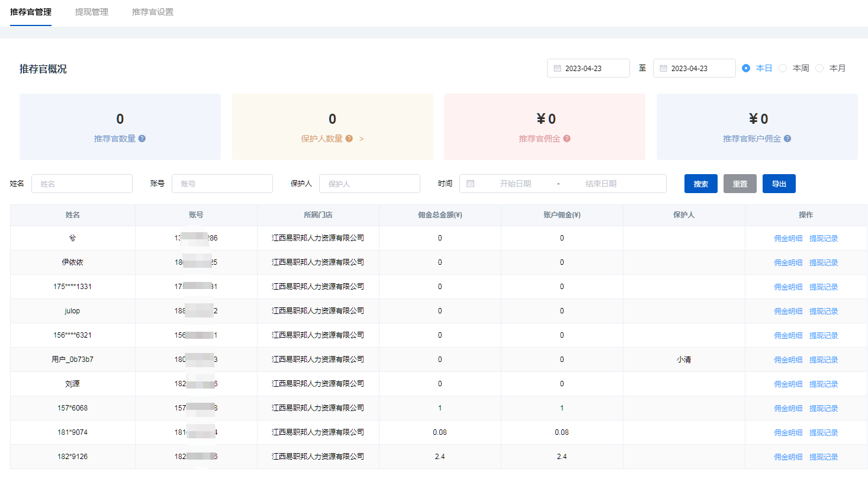This screenshot has height=478, width=868.
Task: Click 佣金总金额 value 0.08
Action: pos(440,432)
